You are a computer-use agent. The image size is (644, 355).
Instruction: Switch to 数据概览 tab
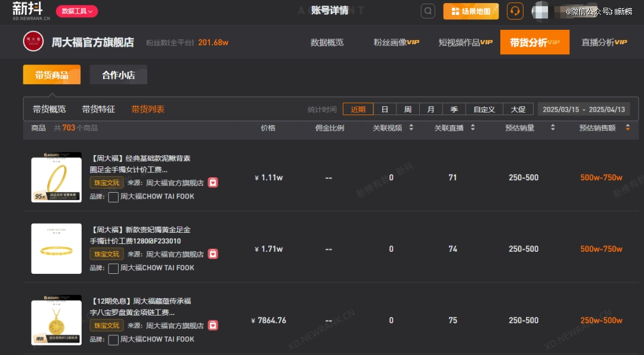coord(327,42)
